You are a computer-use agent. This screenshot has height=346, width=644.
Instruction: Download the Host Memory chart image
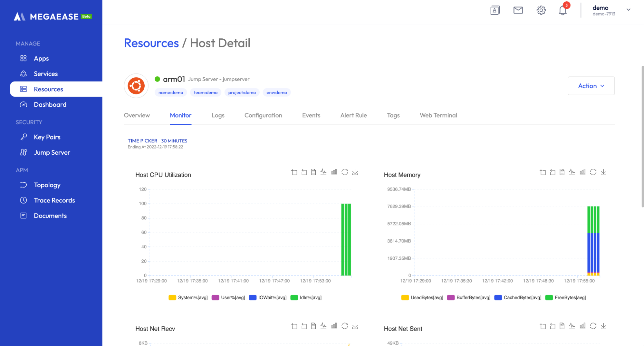coord(603,172)
